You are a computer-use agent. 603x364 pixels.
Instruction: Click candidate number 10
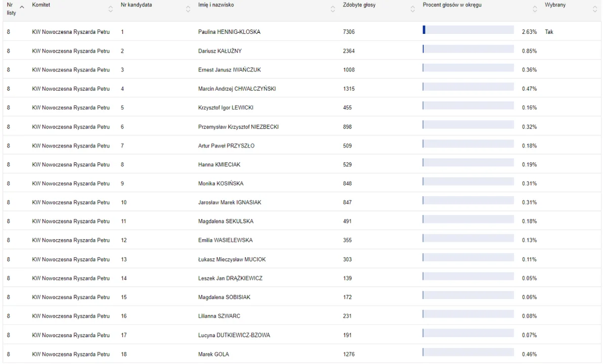click(x=123, y=202)
